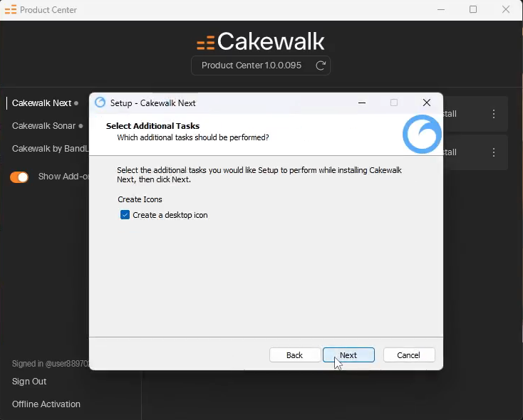
Task: Click the Product Center title bar logo icon
Action: 11,10
